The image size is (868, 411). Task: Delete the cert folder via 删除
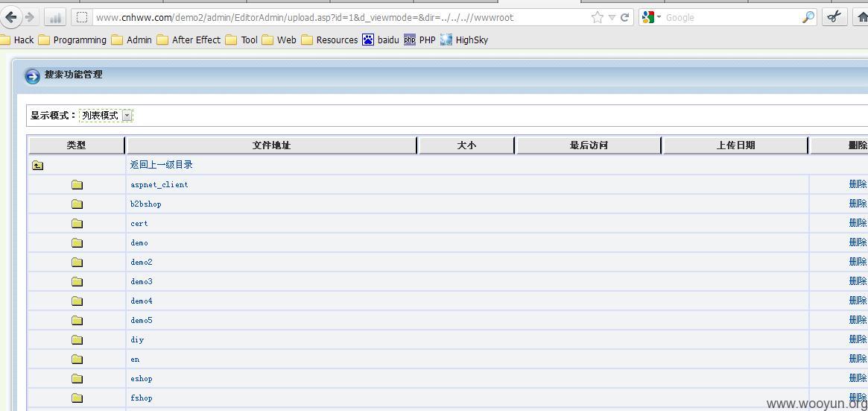858,223
